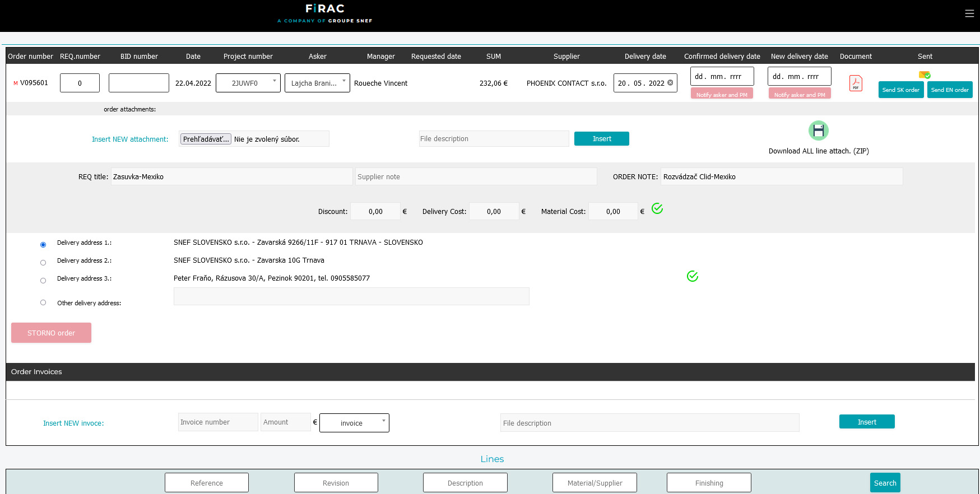Select Delivery address 2 radio button
The image size is (980, 494).
coord(43,263)
